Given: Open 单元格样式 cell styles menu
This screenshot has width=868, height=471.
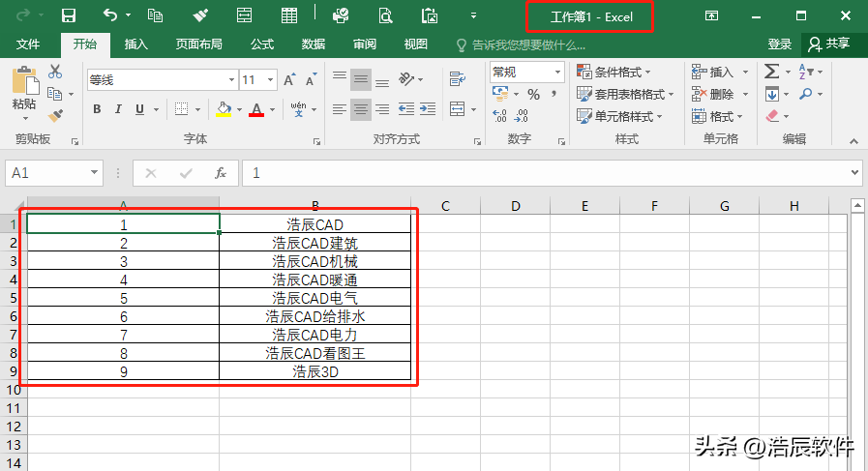Looking at the screenshot, I should (x=619, y=116).
